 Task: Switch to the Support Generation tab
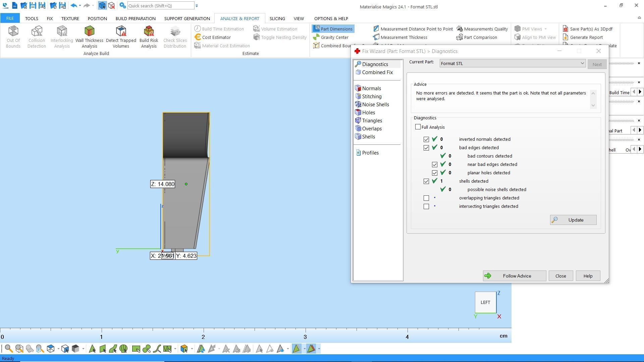point(187,18)
